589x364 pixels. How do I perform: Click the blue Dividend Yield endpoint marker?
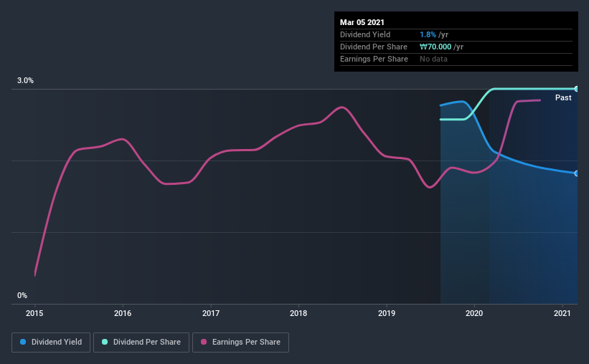(576, 173)
